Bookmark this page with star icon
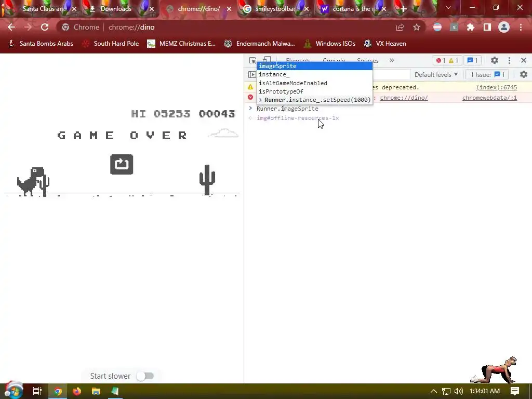This screenshot has height=399, width=532. click(417, 27)
